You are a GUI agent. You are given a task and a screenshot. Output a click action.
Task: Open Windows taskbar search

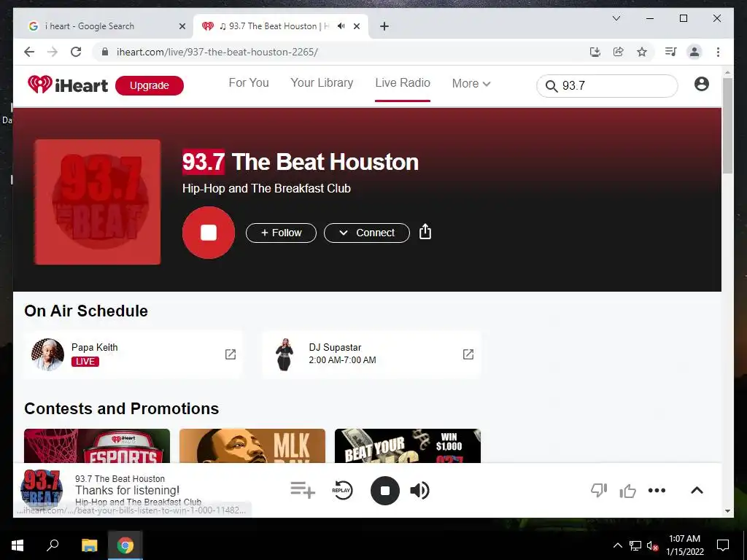[53, 545]
